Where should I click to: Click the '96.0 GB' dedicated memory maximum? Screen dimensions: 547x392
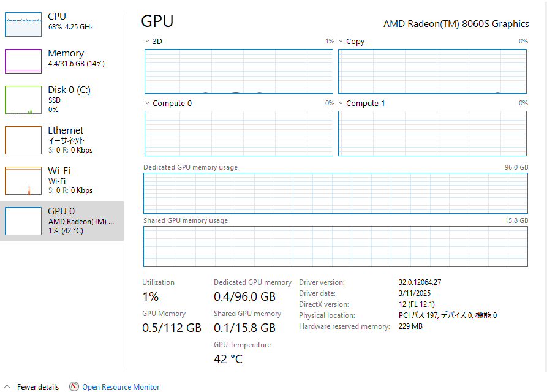coord(516,167)
